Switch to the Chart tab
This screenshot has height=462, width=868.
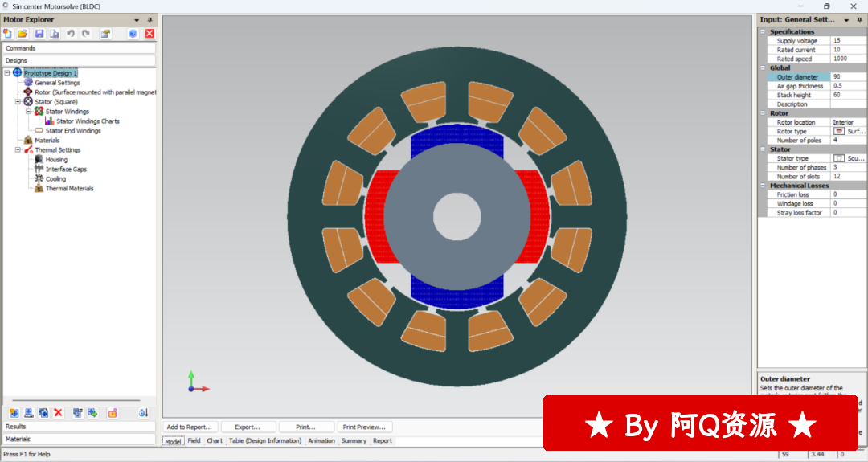215,441
